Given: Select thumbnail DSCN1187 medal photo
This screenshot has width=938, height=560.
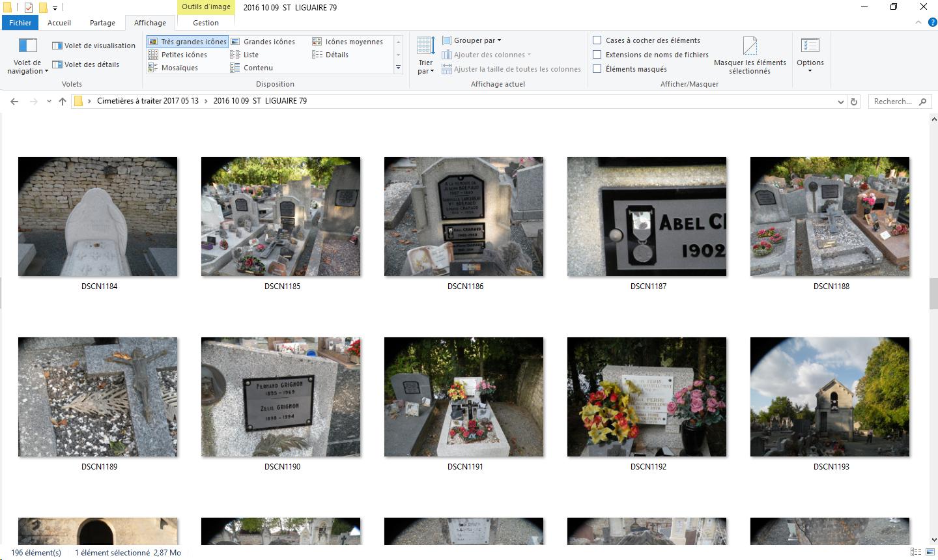Looking at the screenshot, I should (647, 216).
